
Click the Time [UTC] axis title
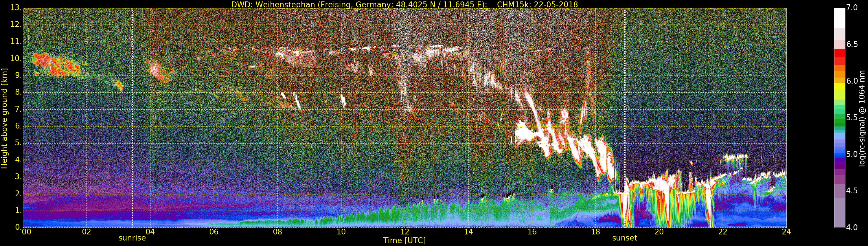(x=404, y=241)
